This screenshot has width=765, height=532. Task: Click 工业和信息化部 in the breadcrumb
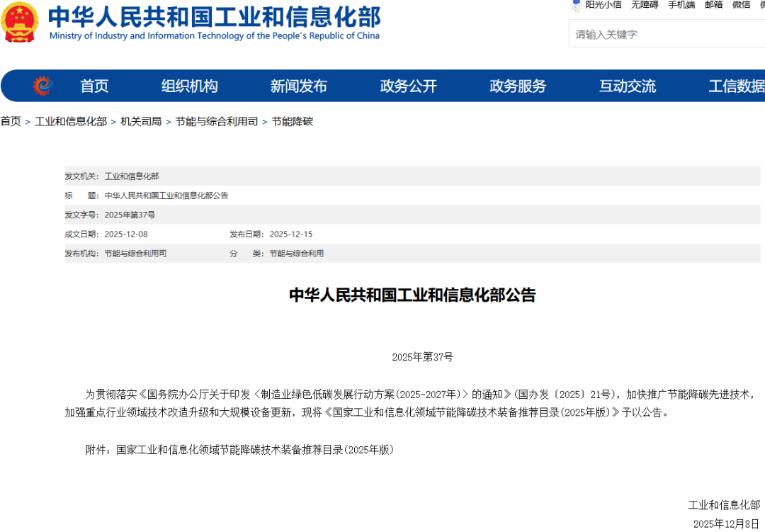[71, 122]
